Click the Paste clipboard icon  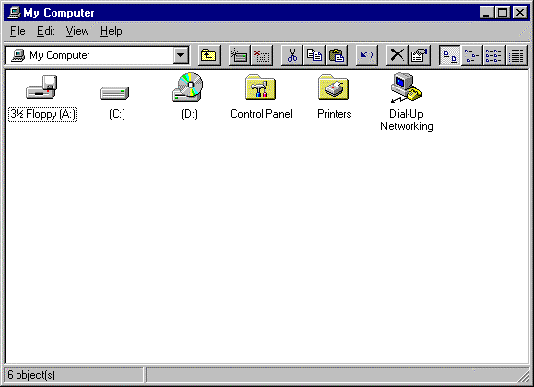click(337, 55)
